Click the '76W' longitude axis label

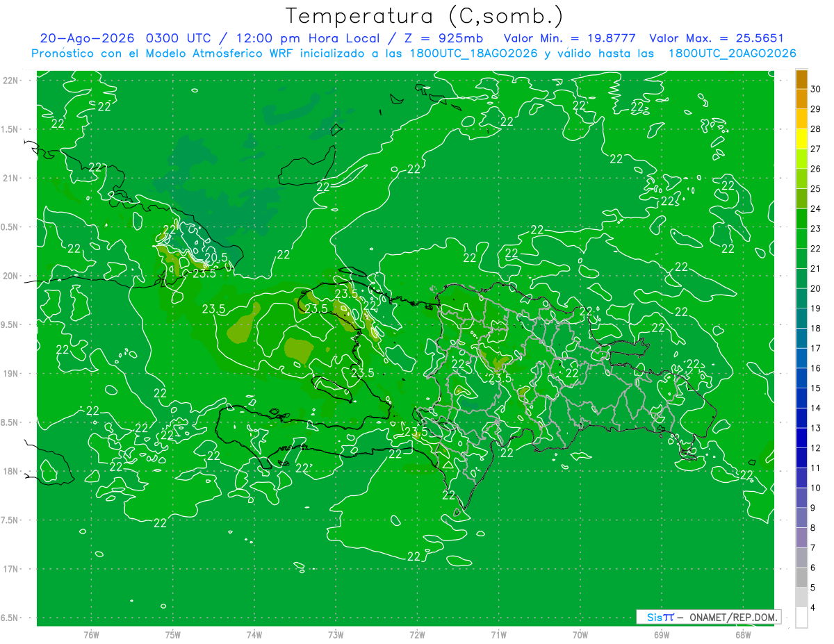[91, 635]
